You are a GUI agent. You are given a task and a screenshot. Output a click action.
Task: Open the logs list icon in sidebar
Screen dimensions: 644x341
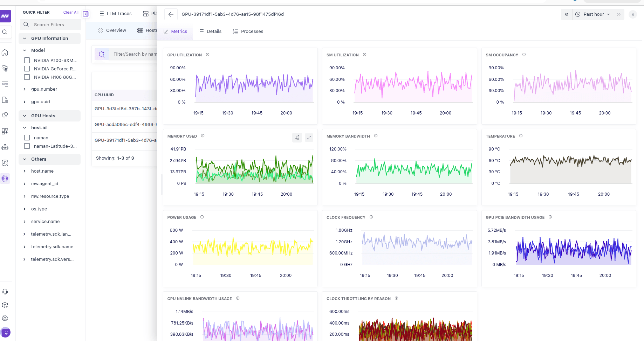click(x=5, y=84)
